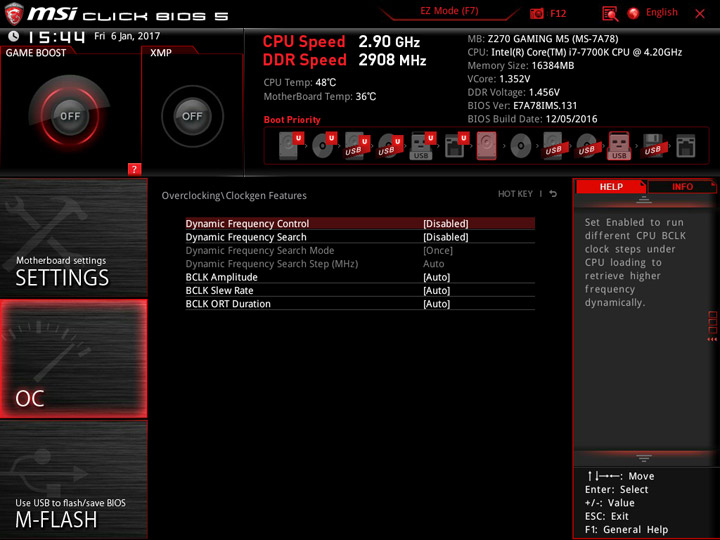
Task: Select the legacy CD/DVD boot icon without badge
Action: 521,146
